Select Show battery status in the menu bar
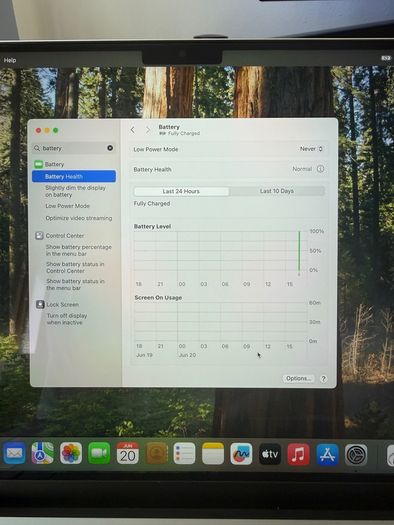 point(75,285)
